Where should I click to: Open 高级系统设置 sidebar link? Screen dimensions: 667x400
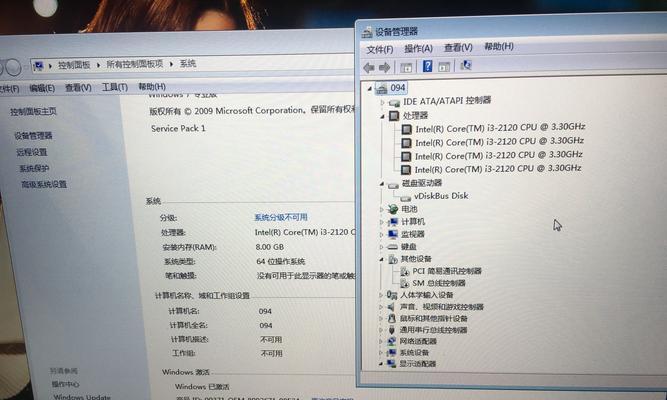(44, 184)
